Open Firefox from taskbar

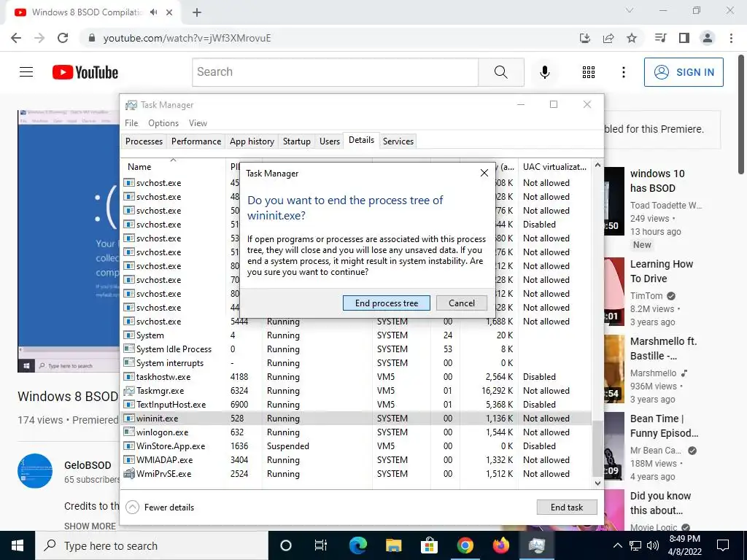coord(500,545)
